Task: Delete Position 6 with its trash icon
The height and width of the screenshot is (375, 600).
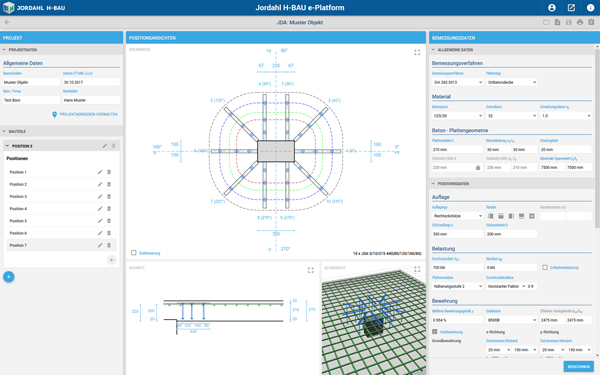Action: point(109,233)
